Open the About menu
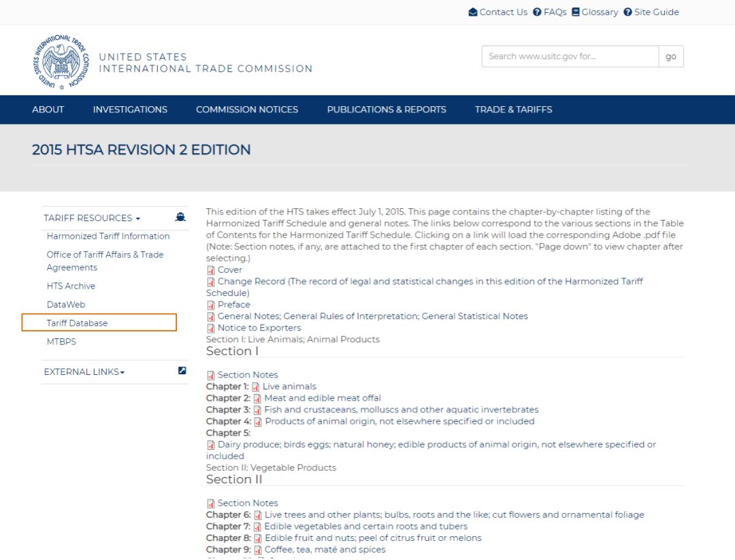 coord(48,110)
